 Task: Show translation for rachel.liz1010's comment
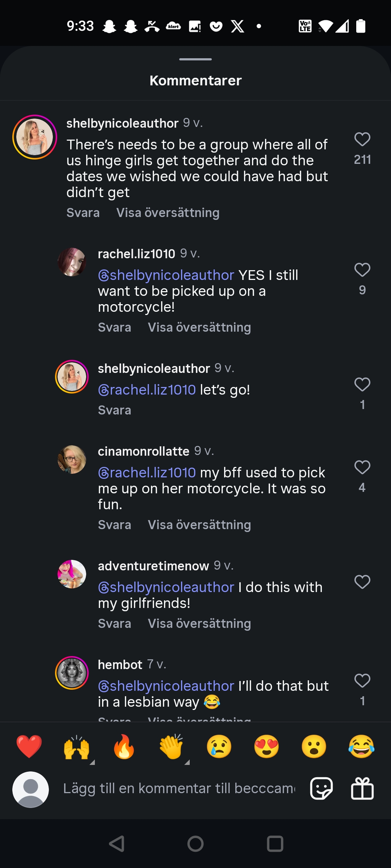click(199, 327)
